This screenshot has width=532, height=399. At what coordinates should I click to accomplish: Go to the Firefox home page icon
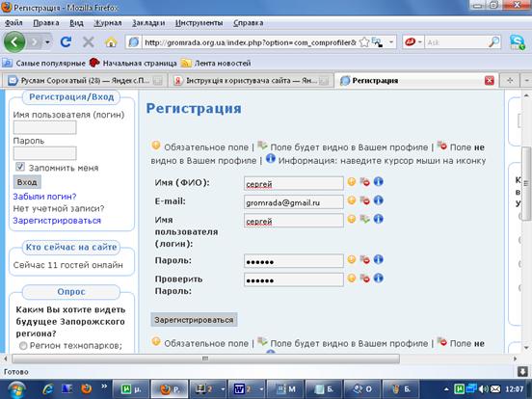click(111, 42)
